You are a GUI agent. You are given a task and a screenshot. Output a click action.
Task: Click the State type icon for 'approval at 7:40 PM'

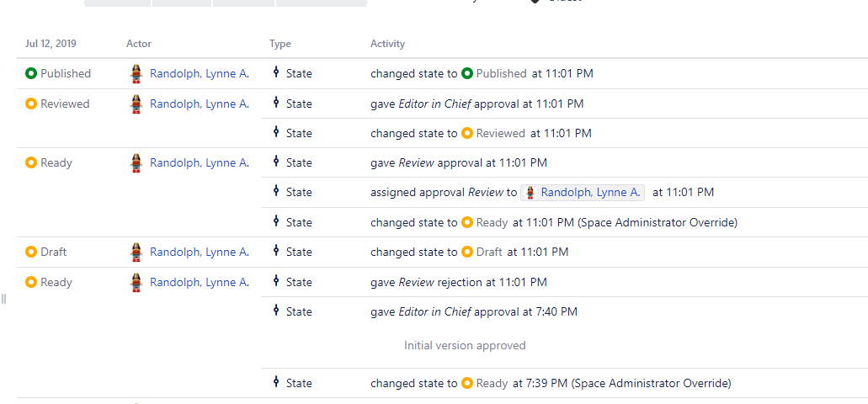click(x=276, y=311)
